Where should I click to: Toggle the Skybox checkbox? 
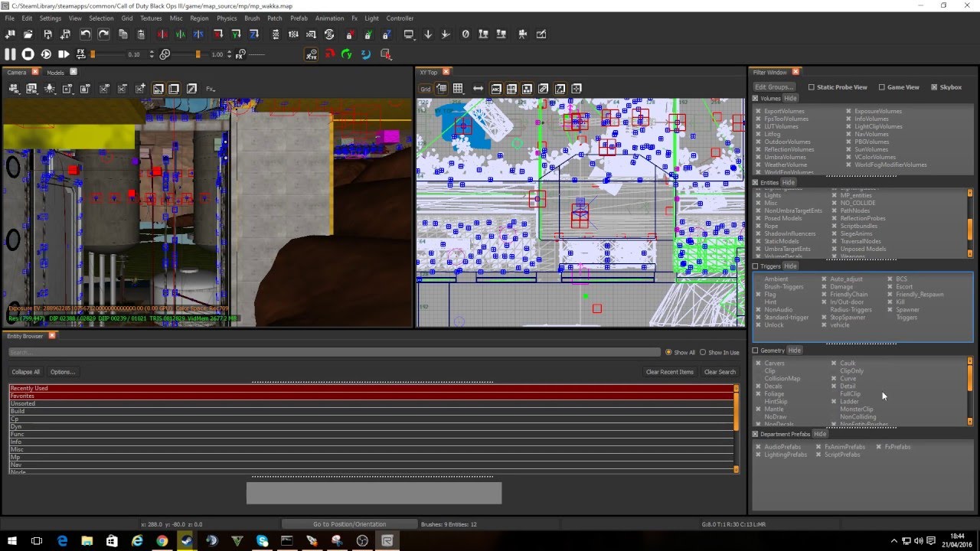(934, 87)
